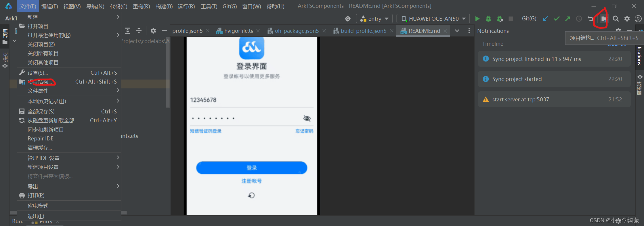The height and width of the screenshot is (226, 644).
Task: Click the user account avatar icon
Action: [x=638, y=19]
